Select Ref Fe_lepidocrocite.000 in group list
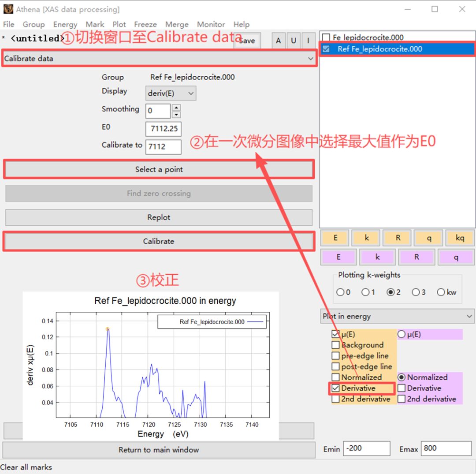476x474 pixels. (380, 49)
